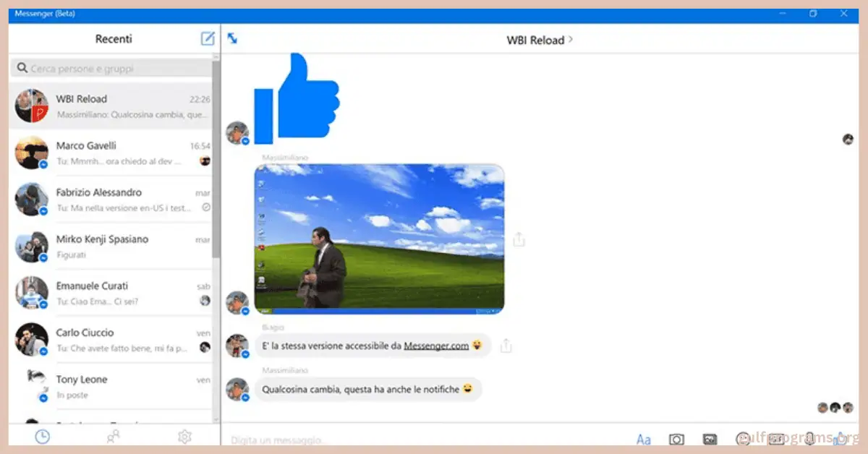
Task: Open the Messenger.com link in chat
Action: pos(436,346)
